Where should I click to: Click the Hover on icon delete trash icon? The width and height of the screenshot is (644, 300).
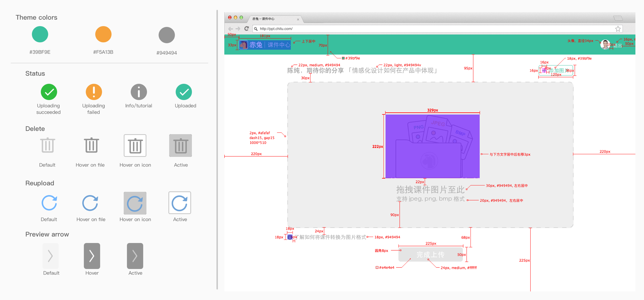(135, 145)
